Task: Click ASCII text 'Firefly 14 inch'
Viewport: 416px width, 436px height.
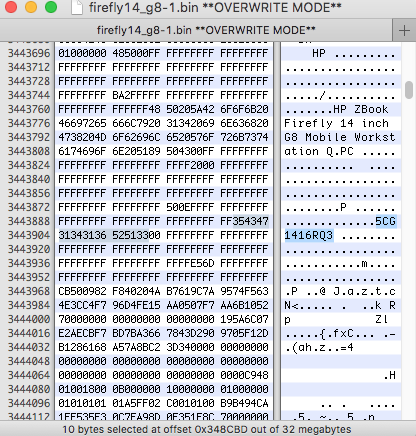Action: pos(337,123)
